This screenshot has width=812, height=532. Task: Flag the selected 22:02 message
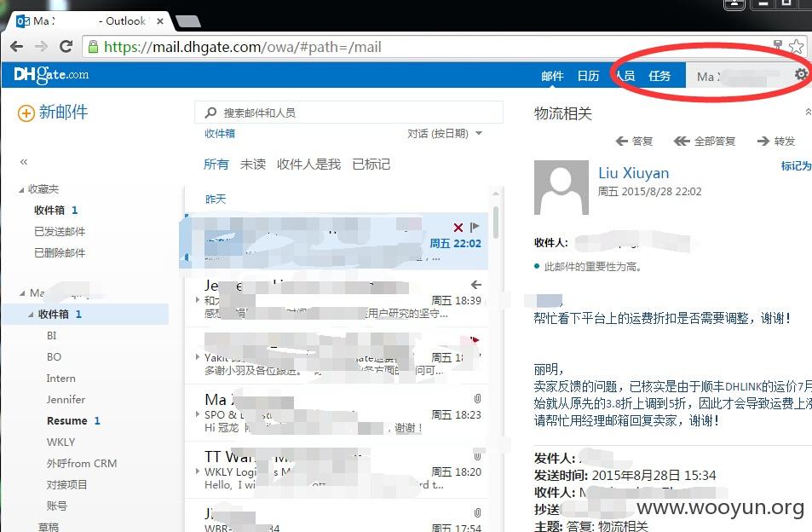click(x=475, y=227)
